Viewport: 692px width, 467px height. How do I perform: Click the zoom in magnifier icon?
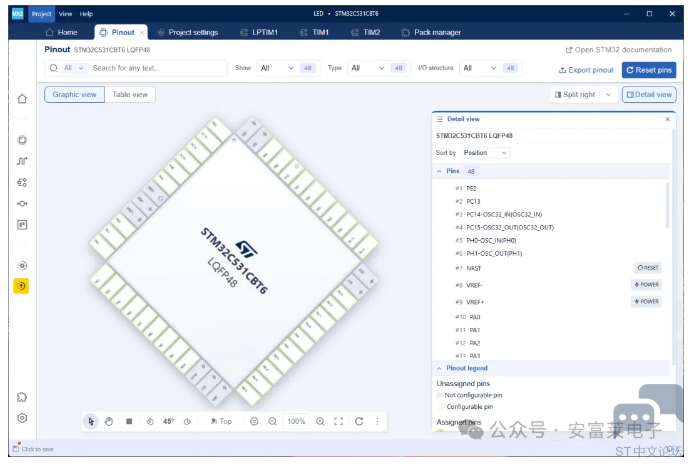[x=320, y=421]
